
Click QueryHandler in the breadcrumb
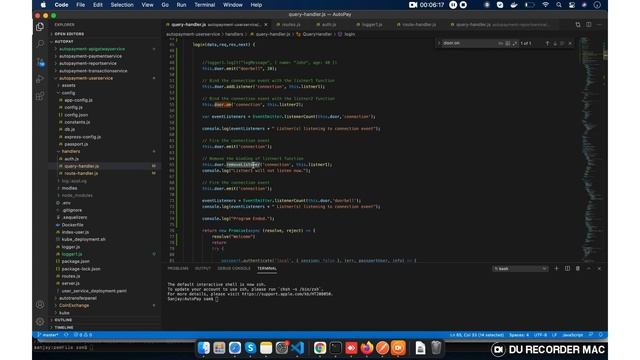[x=317, y=34]
